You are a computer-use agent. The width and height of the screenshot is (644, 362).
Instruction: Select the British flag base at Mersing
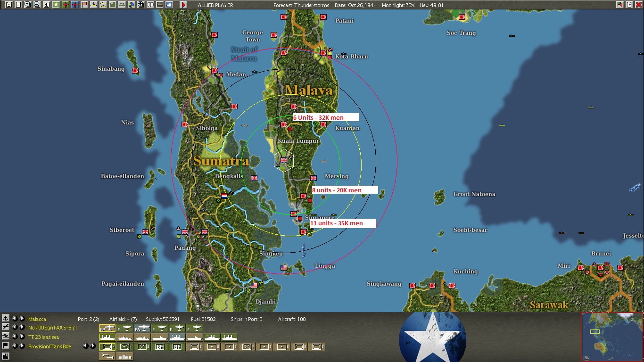pyautogui.click(x=314, y=178)
